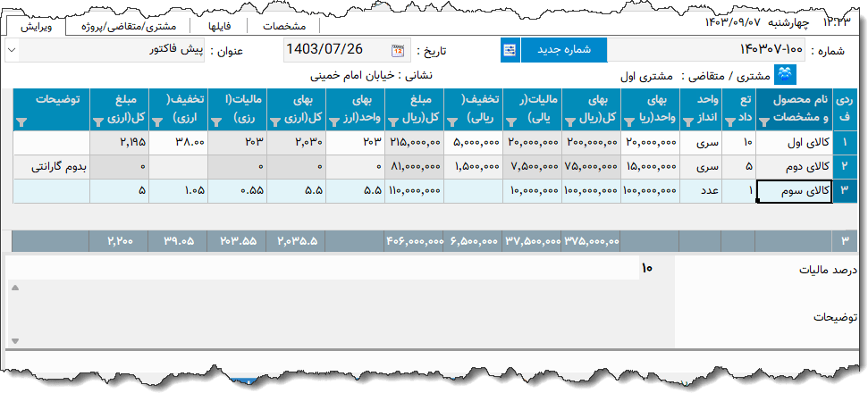The image size is (868, 393).
Task: Open filter for the تعداد column
Action: click(731, 121)
